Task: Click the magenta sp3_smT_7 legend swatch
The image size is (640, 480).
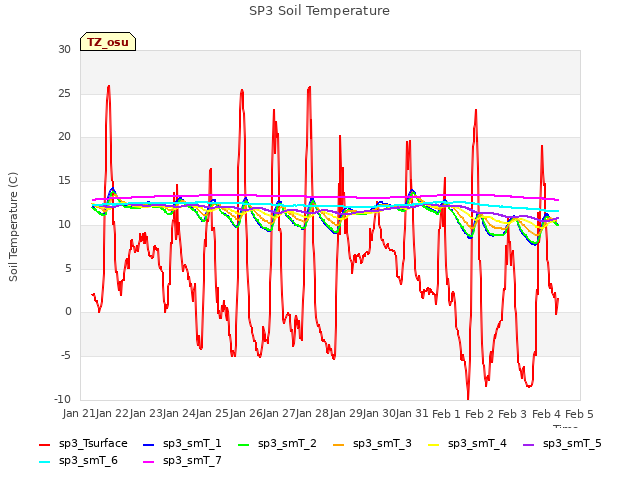Action: pyautogui.click(x=149, y=462)
